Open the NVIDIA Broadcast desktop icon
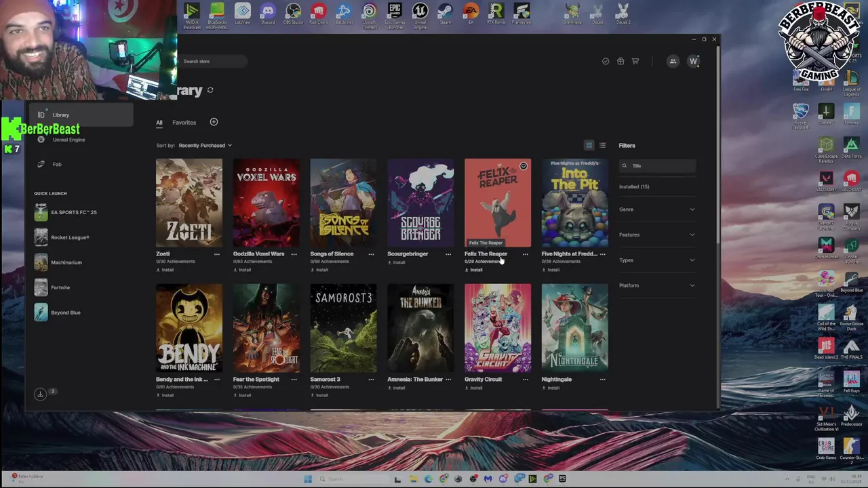Screen dimensions: 868x488 pyautogui.click(x=192, y=16)
